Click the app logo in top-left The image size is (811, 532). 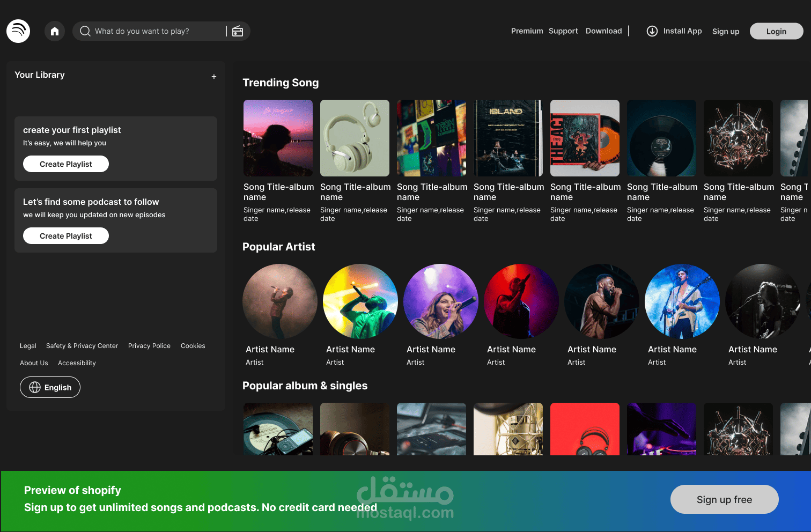click(x=18, y=31)
